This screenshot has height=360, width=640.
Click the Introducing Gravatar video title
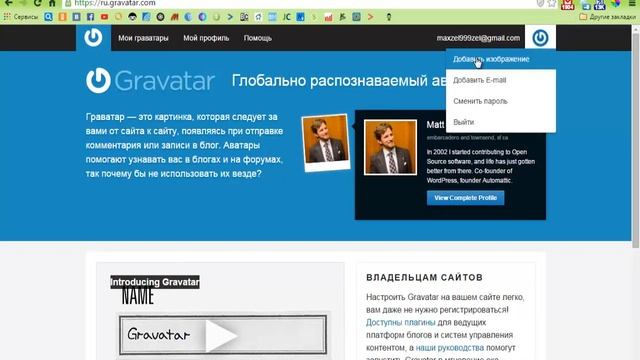[155, 282]
